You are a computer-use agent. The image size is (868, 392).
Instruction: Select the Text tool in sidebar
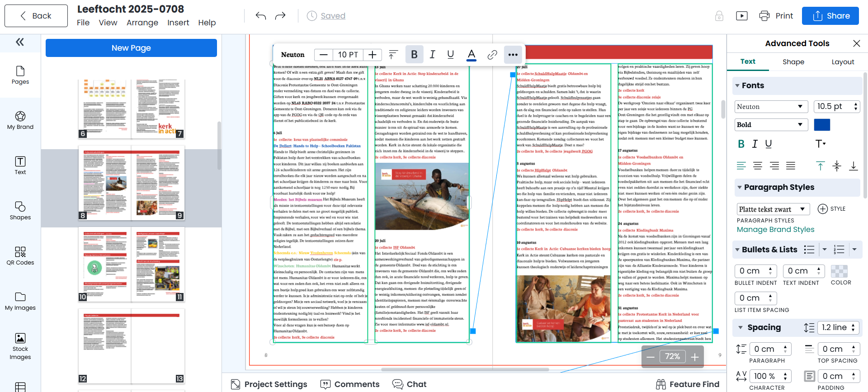(x=20, y=165)
